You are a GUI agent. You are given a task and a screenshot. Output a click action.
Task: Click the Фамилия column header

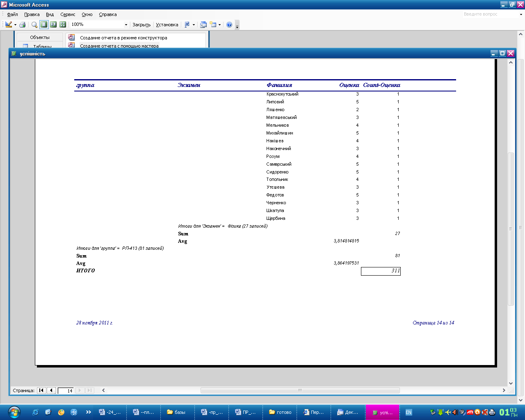tap(279, 85)
